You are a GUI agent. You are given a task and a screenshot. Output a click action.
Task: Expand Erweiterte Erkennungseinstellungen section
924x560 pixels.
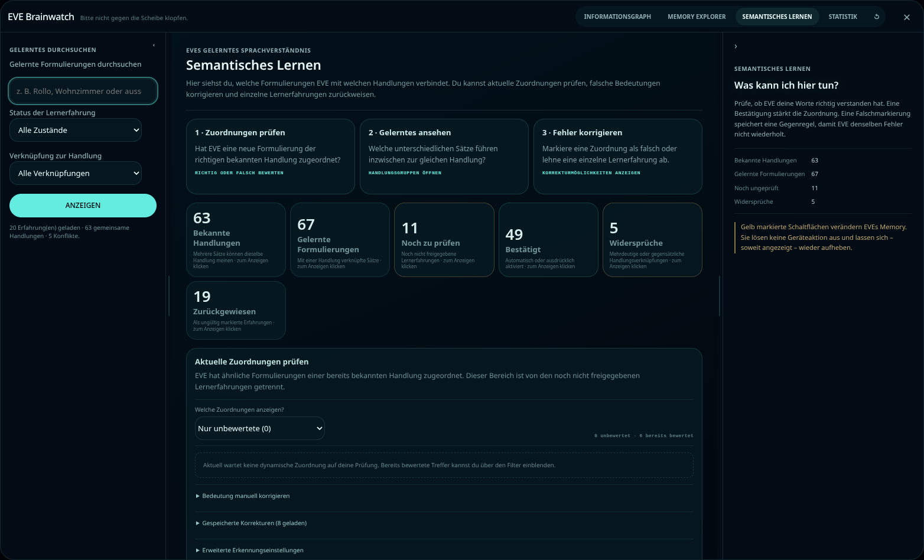pyautogui.click(x=249, y=551)
